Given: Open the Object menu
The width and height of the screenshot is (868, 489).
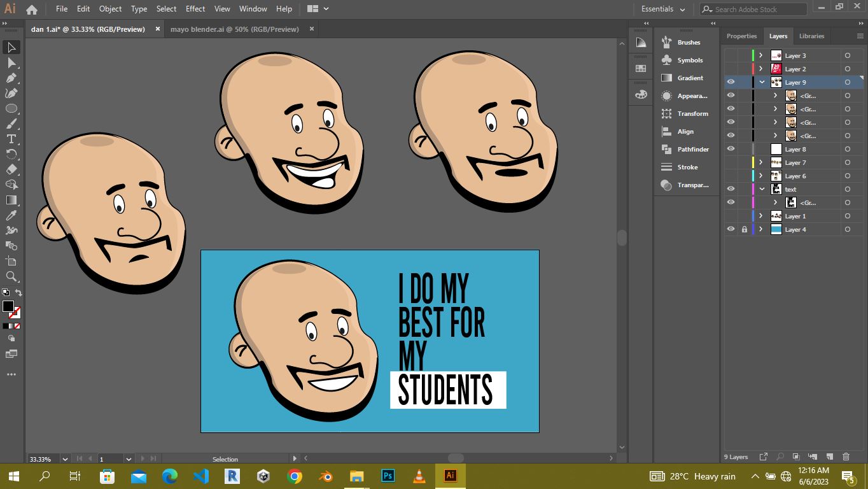Looking at the screenshot, I should click(110, 9).
